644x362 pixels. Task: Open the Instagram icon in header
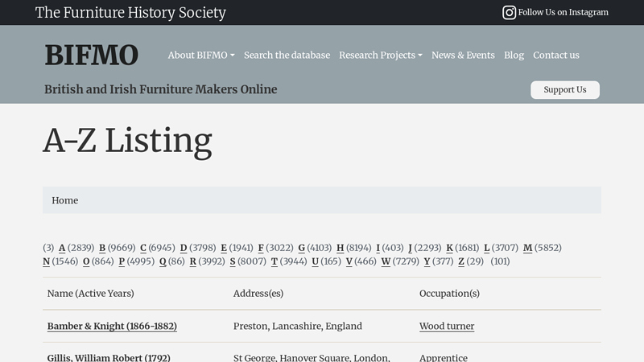[509, 12]
